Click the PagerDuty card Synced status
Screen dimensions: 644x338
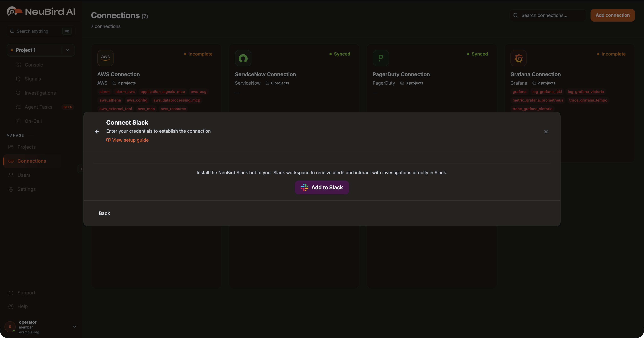pos(477,54)
